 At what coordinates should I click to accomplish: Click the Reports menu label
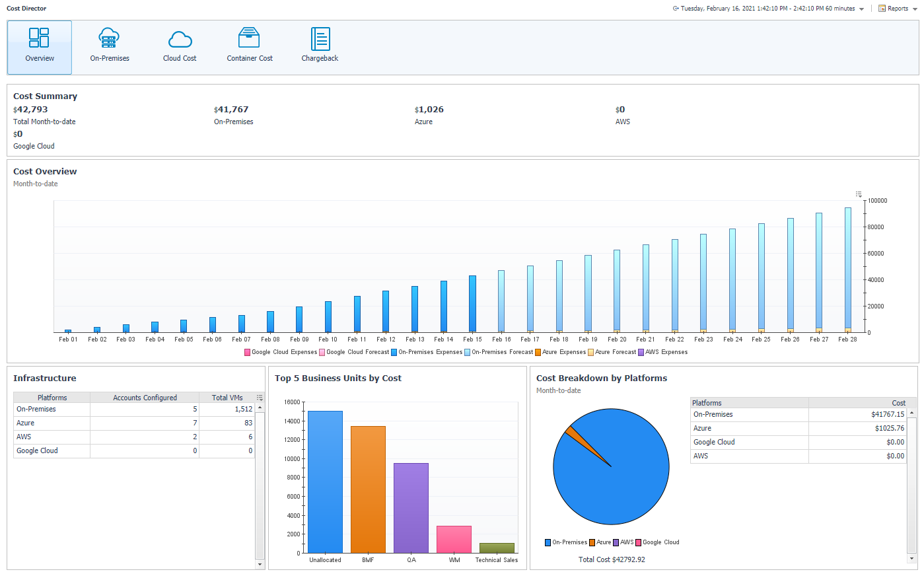tap(898, 9)
